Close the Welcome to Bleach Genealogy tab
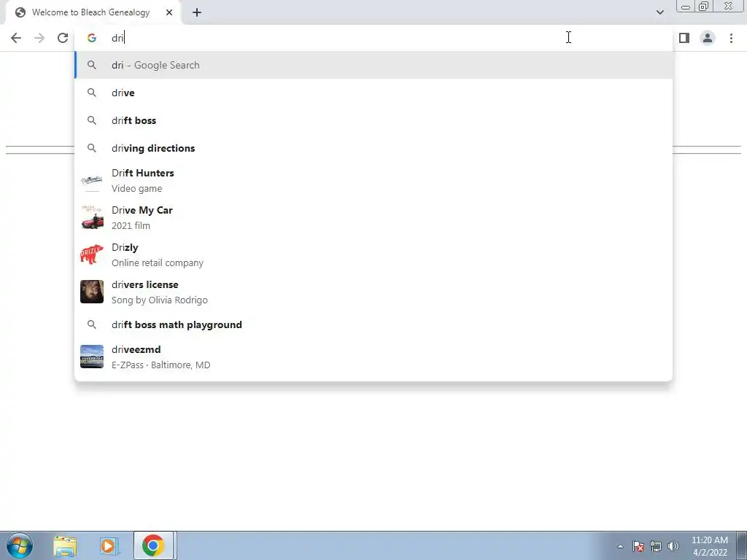747x560 pixels. (x=169, y=13)
